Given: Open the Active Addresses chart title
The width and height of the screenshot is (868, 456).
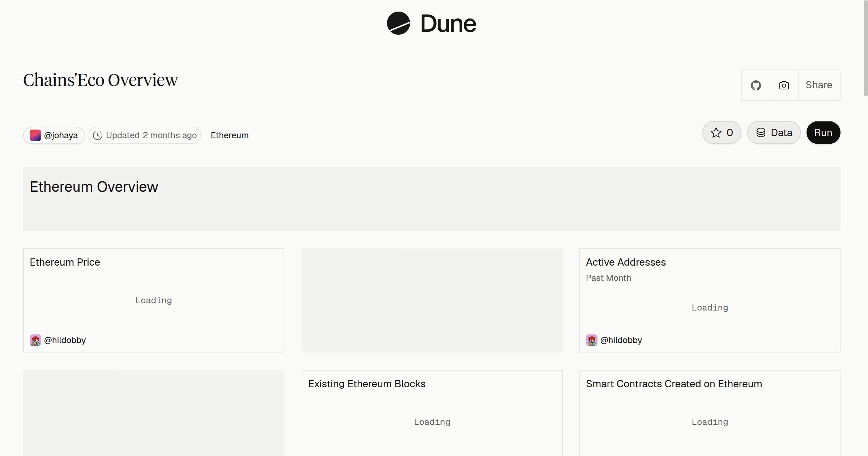Looking at the screenshot, I should tap(626, 262).
